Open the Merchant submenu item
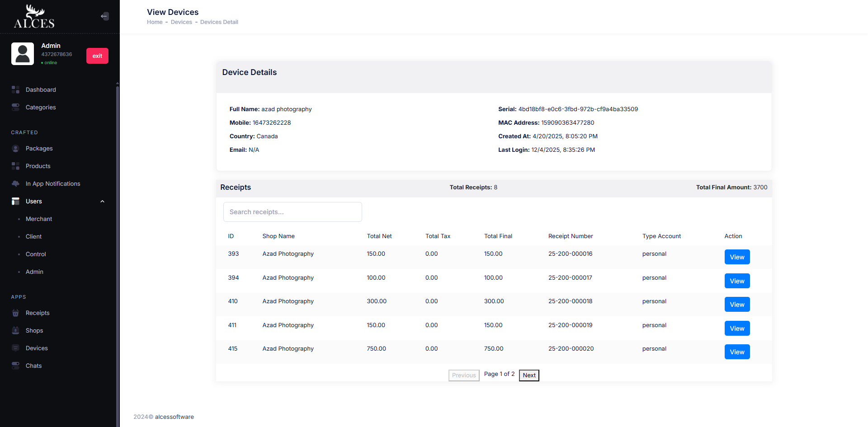 [39, 219]
